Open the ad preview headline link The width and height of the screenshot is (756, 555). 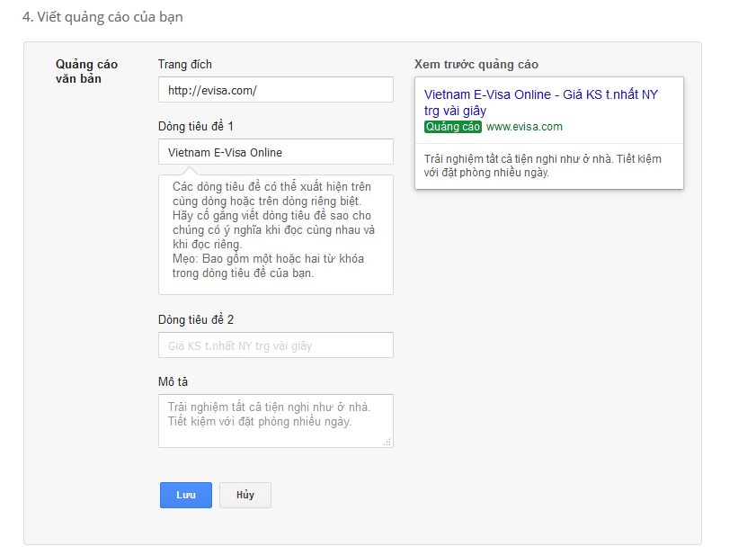[x=541, y=103]
